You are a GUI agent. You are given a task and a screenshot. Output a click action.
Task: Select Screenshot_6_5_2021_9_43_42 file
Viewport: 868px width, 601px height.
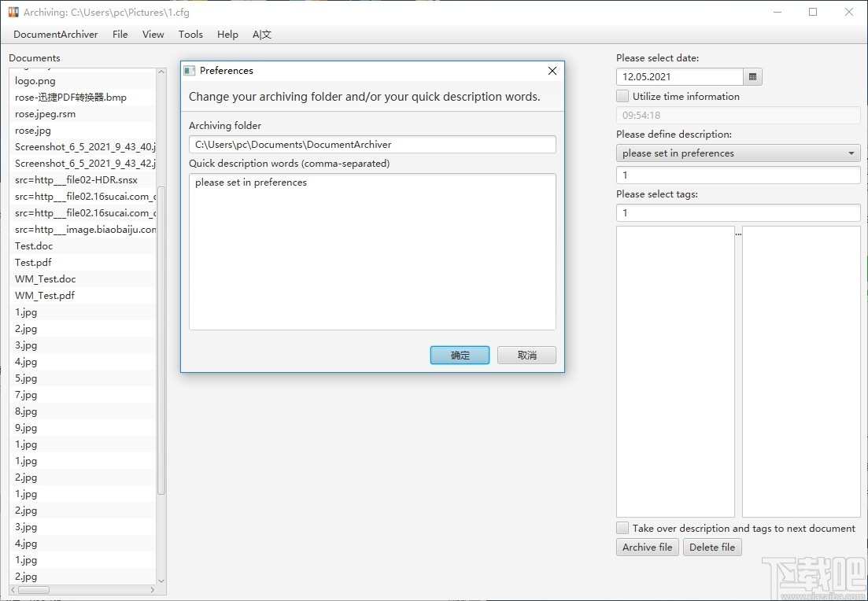point(83,164)
